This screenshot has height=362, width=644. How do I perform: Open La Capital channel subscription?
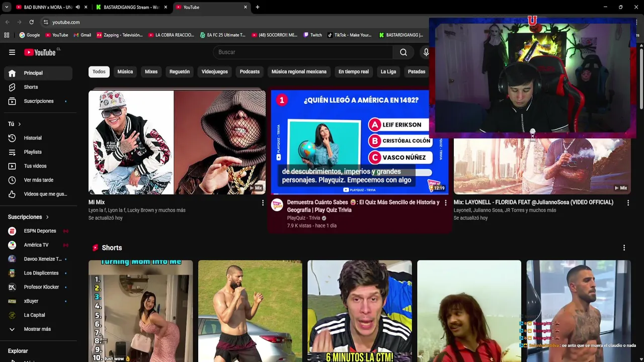click(x=38, y=315)
